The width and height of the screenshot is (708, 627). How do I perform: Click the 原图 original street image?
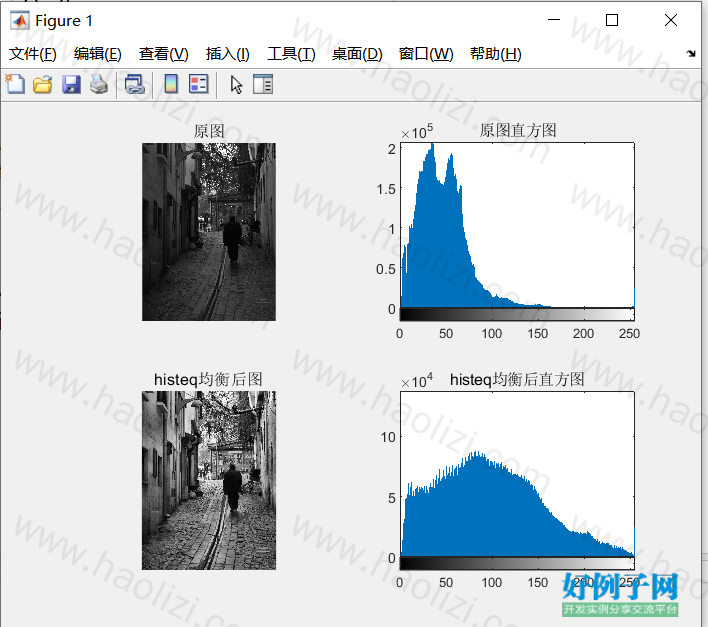tap(209, 232)
